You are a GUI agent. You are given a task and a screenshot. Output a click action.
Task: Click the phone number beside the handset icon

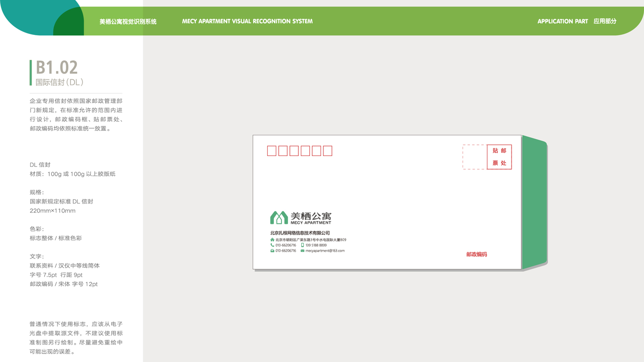286,245
